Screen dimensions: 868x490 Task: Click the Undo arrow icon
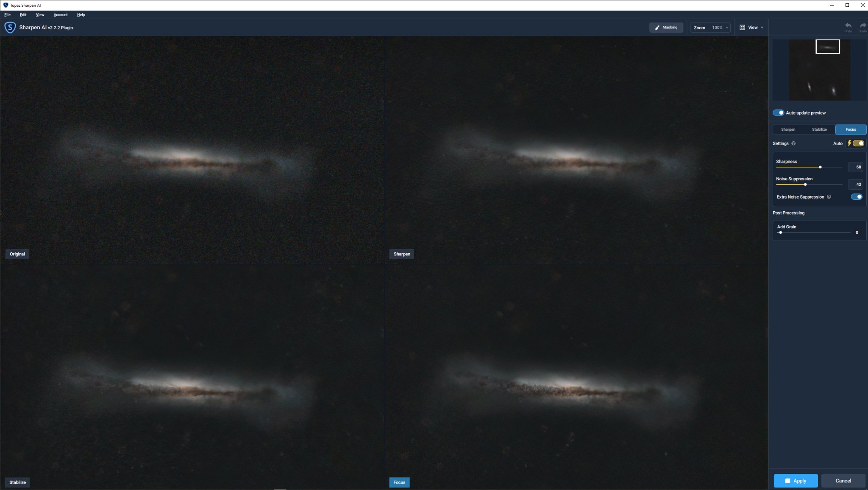pos(848,26)
